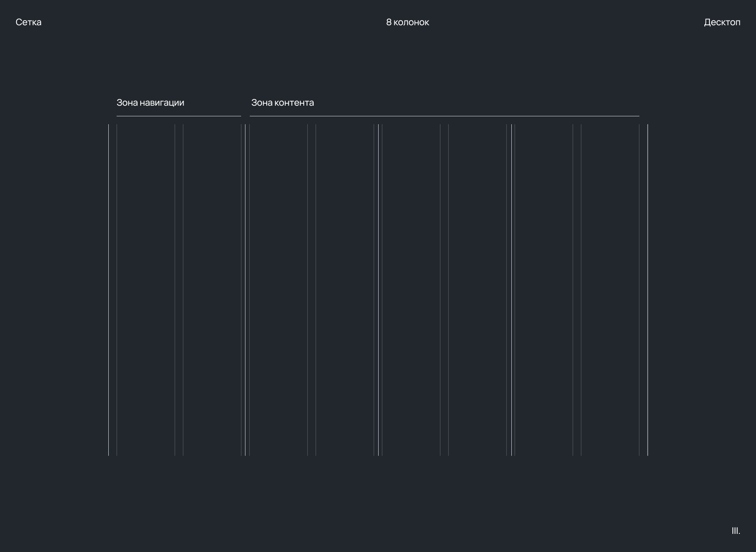Click the "Зона навигации" label
This screenshot has height=552, width=756.
(x=150, y=103)
